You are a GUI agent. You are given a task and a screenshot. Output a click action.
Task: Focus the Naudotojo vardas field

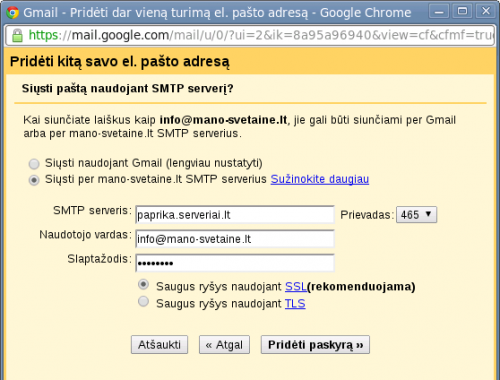point(235,239)
